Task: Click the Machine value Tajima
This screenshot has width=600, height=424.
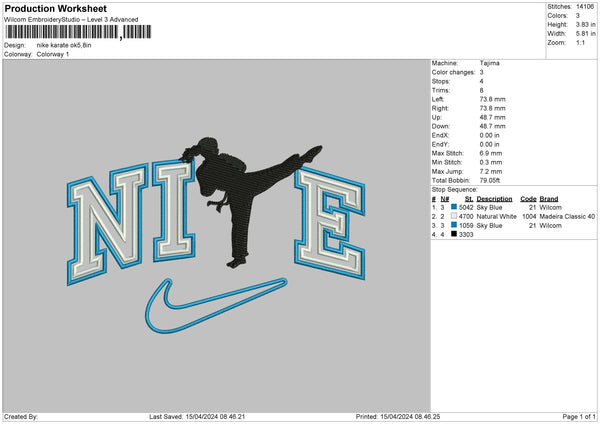Action: (x=489, y=63)
